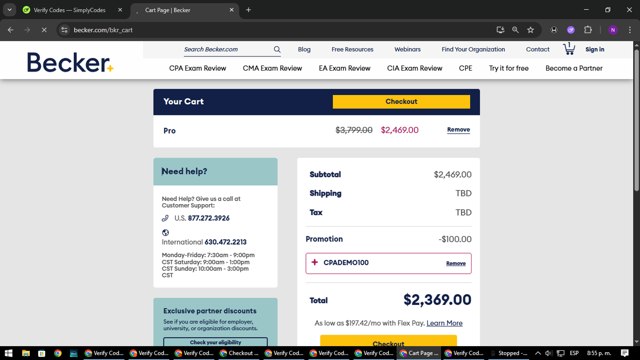Click the $2,369.00 total amount

437,300
